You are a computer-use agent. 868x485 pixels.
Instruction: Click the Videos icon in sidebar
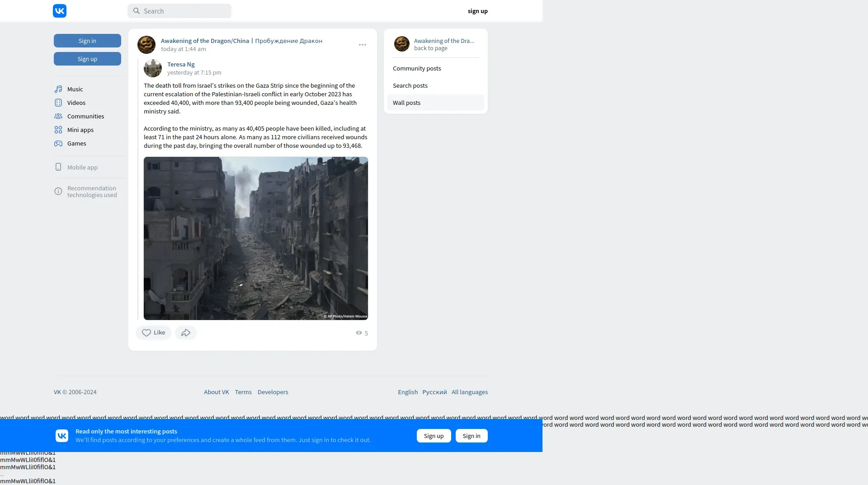click(x=58, y=103)
